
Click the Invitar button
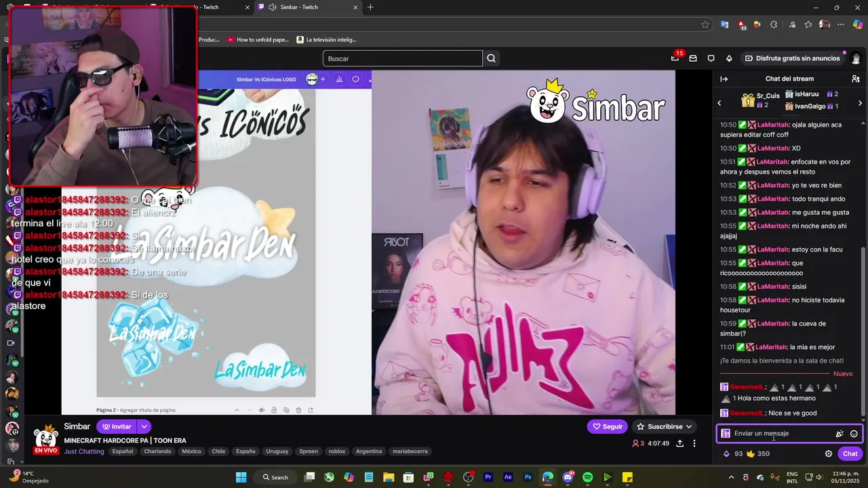pyautogui.click(x=117, y=426)
